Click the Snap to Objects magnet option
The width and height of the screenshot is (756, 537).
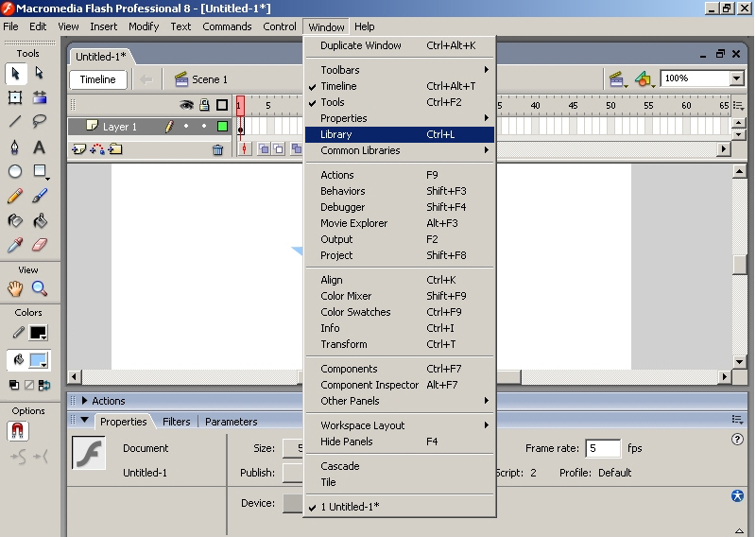(x=17, y=431)
